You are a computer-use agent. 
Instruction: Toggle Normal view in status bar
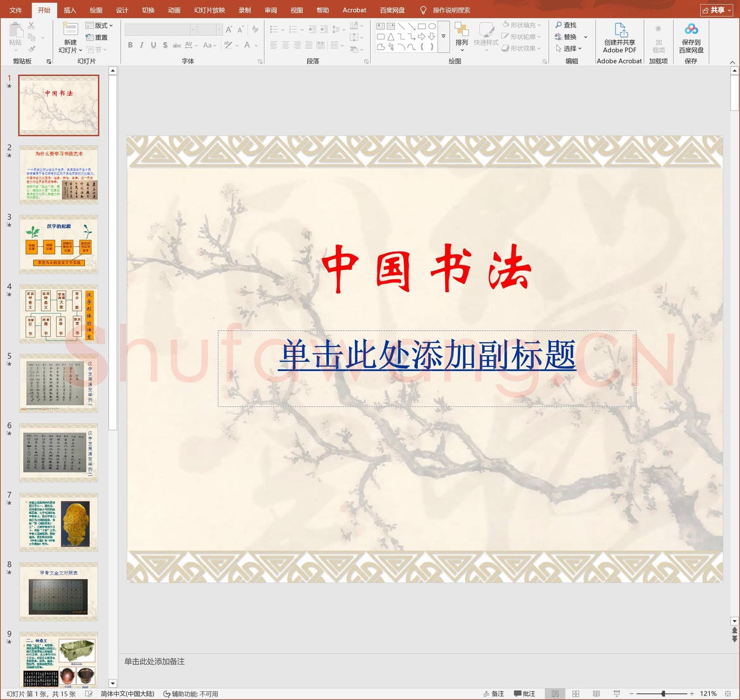[555, 694]
